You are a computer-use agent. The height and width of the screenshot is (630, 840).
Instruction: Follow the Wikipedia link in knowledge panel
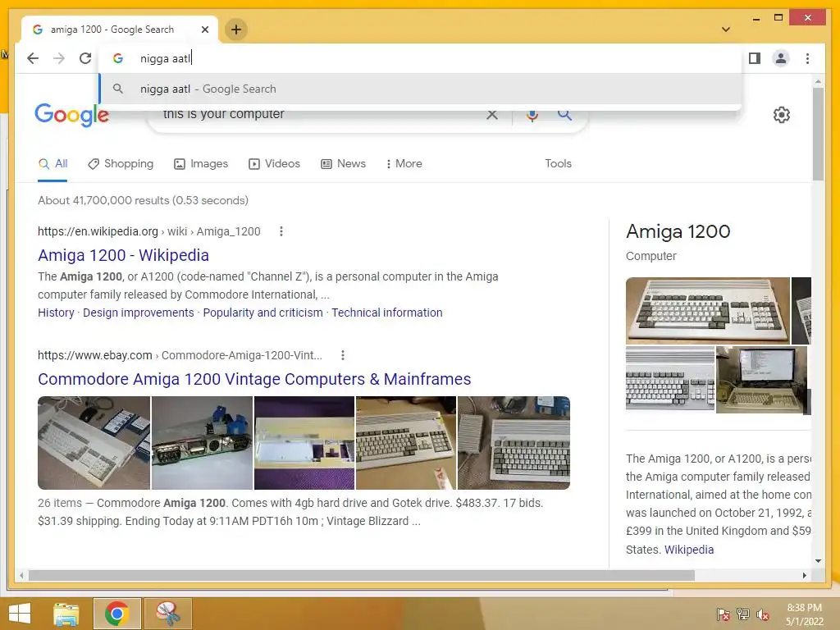point(689,550)
